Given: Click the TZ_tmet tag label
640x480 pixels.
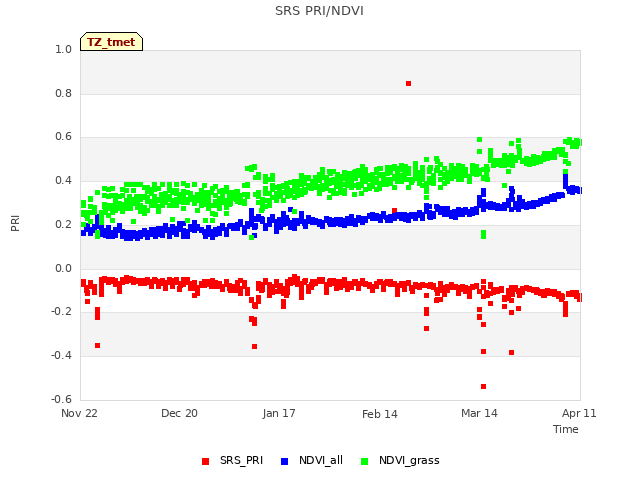Looking at the screenshot, I should [x=111, y=42].
